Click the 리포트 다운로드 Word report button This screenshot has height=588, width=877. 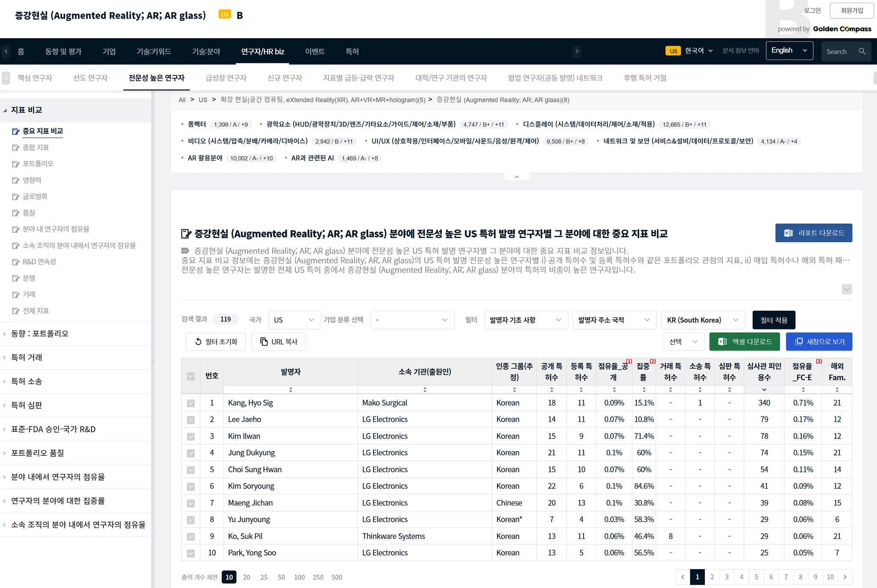[813, 233]
